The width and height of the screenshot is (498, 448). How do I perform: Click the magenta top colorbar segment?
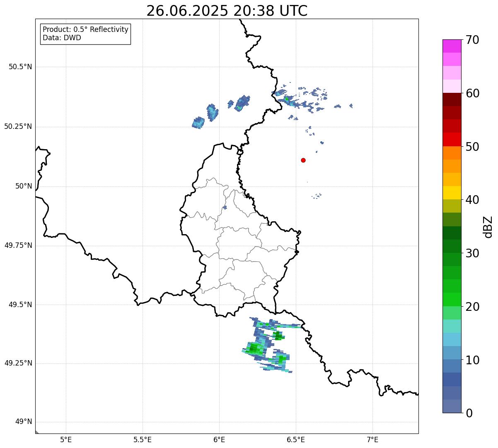(452, 46)
